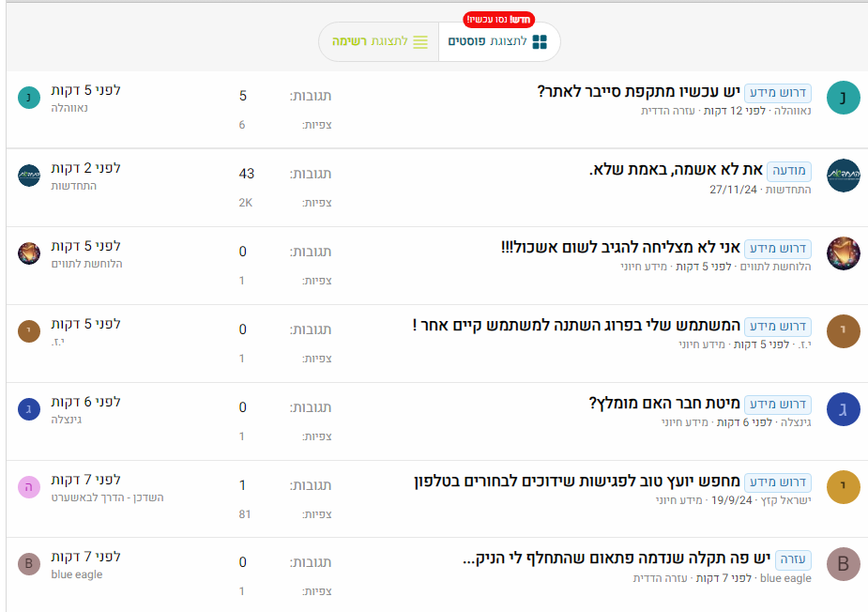Click the small blue "ג" last-poster avatar

pyautogui.click(x=29, y=408)
